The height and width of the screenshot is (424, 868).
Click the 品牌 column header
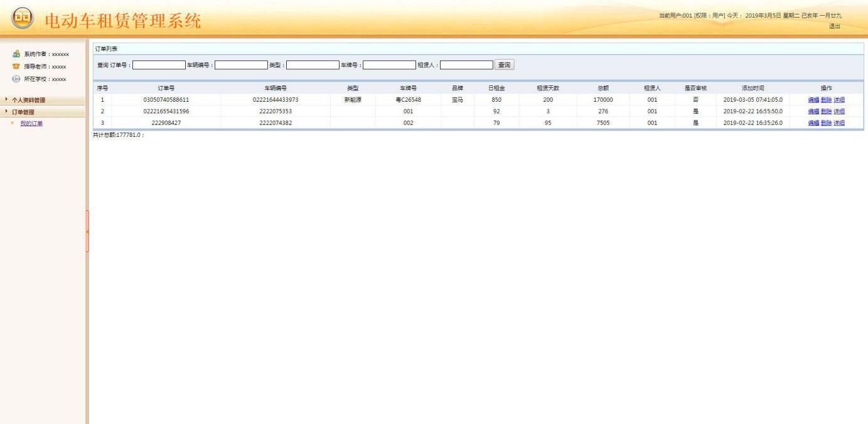pos(458,88)
